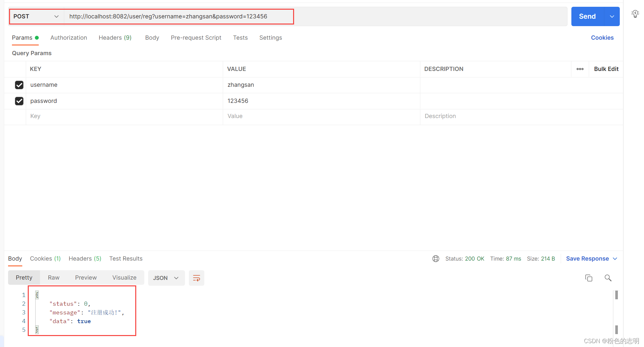Open the Settings tab
This screenshot has width=644, height=347.
[271, 38]
